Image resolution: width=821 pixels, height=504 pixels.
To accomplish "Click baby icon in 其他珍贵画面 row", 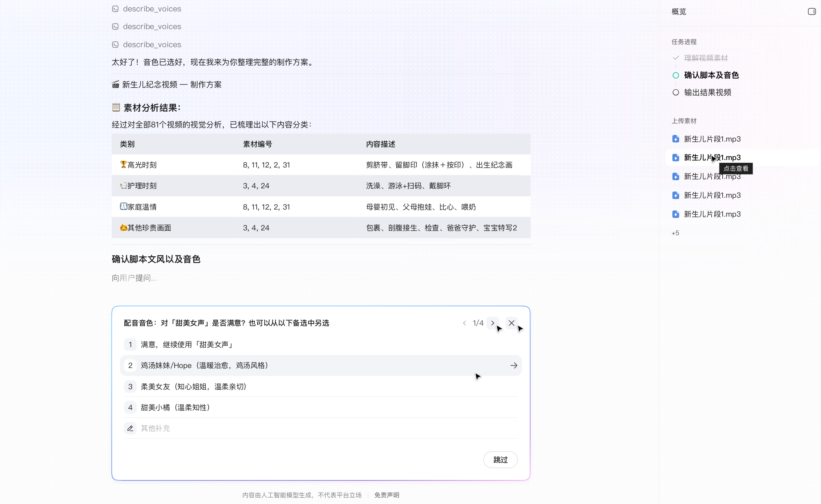I will 123,227.
